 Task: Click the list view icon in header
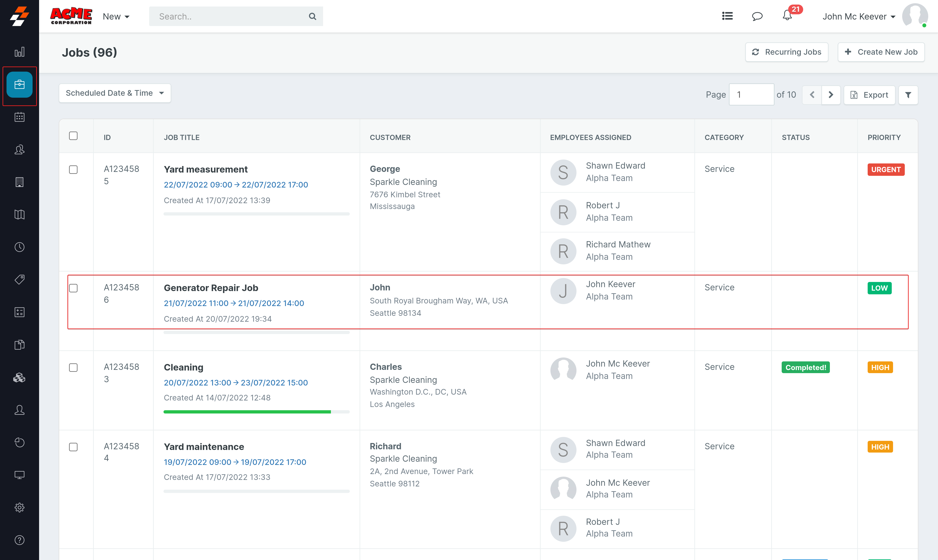(727, 16)
